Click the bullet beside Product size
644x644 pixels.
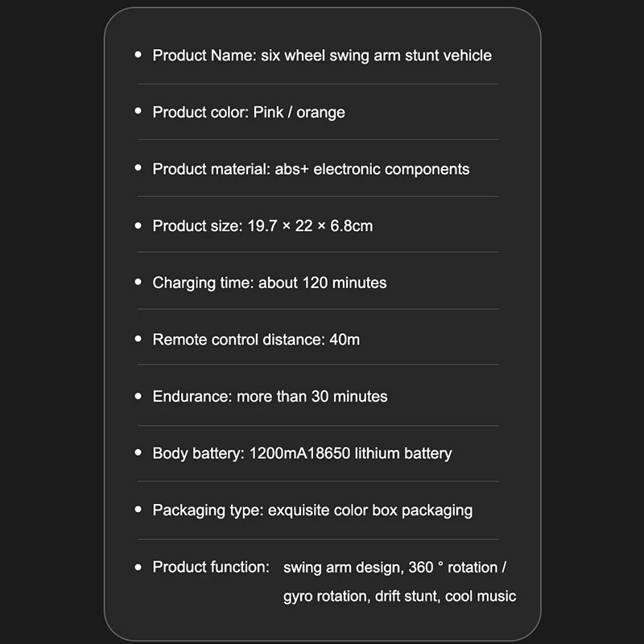[138, 225]
